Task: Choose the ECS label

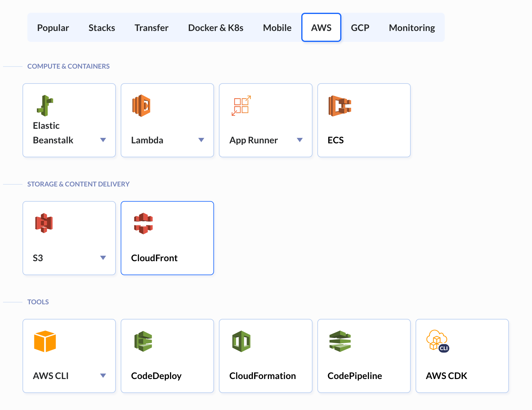Action: click(336, 140)
